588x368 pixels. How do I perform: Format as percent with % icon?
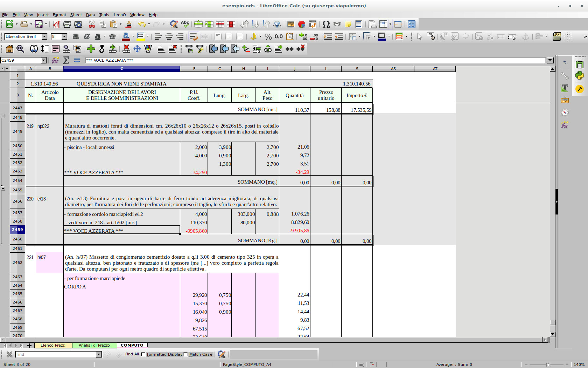268,36
